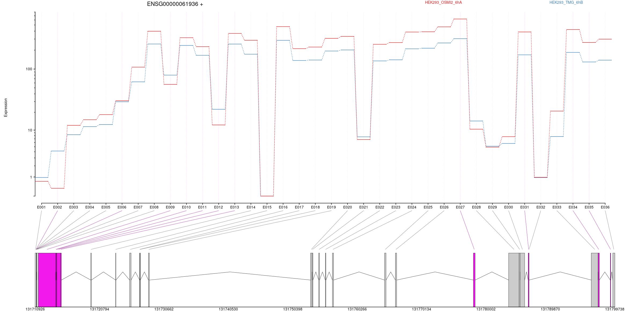Click exon label E020

coord(347,207)
